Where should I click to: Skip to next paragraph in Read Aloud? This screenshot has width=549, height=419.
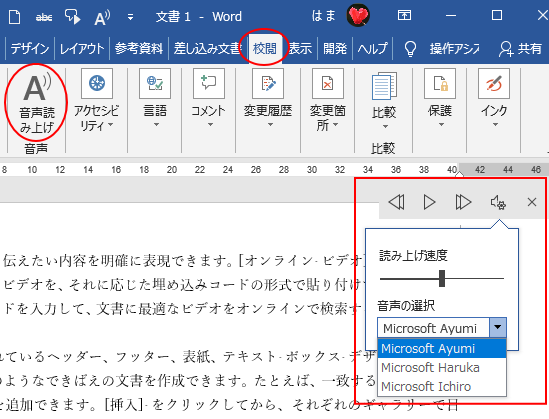click(x=463, y=202)
